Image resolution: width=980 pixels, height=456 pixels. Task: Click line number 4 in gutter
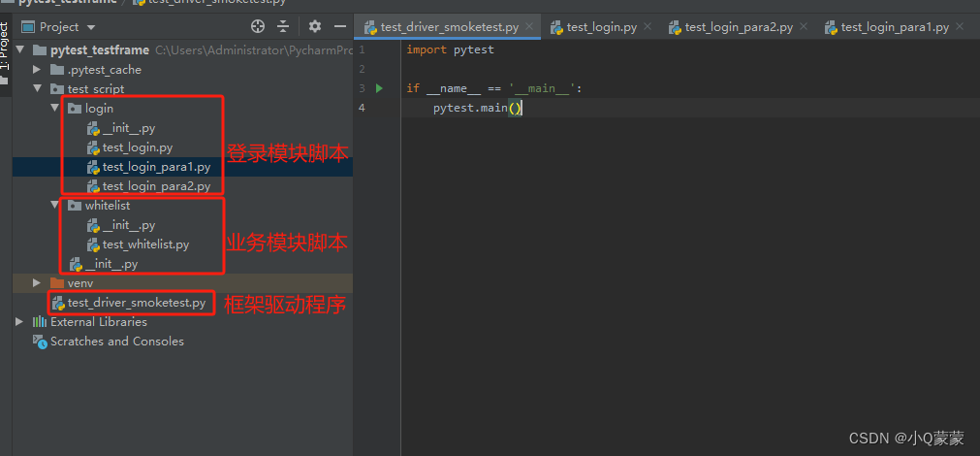(362, 108)
